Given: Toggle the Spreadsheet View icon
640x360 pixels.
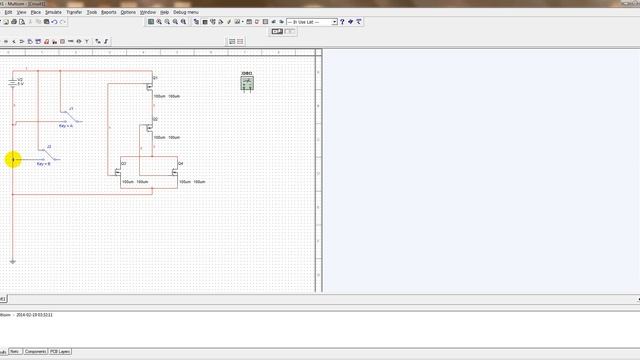Looking at the screenshot, I should point(205,22).
